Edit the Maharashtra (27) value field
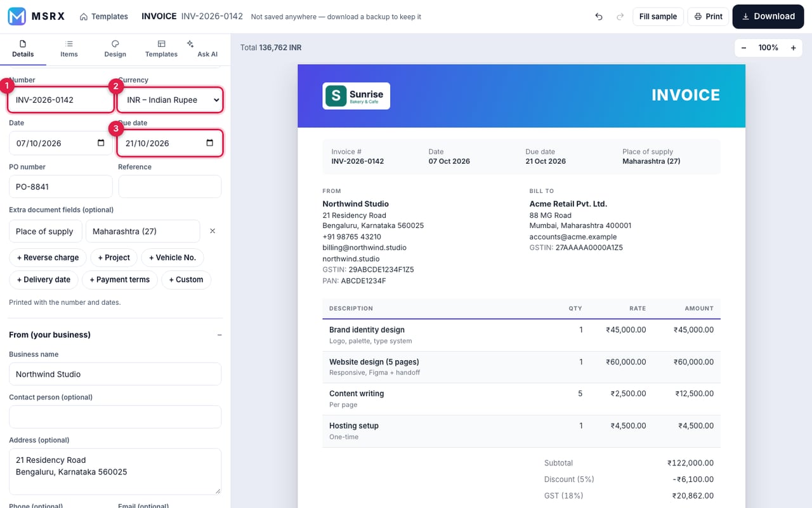 coord(143,231)
